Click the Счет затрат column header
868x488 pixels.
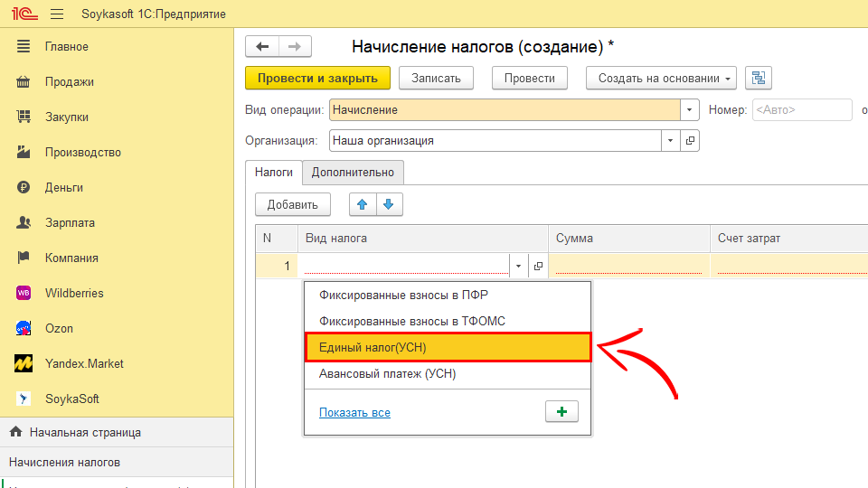click(x=788, y=239)
